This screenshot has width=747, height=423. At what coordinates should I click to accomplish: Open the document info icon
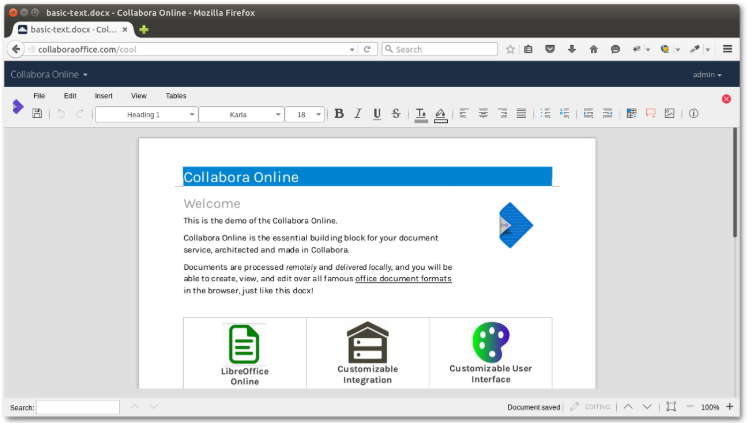tap(694, 113)
